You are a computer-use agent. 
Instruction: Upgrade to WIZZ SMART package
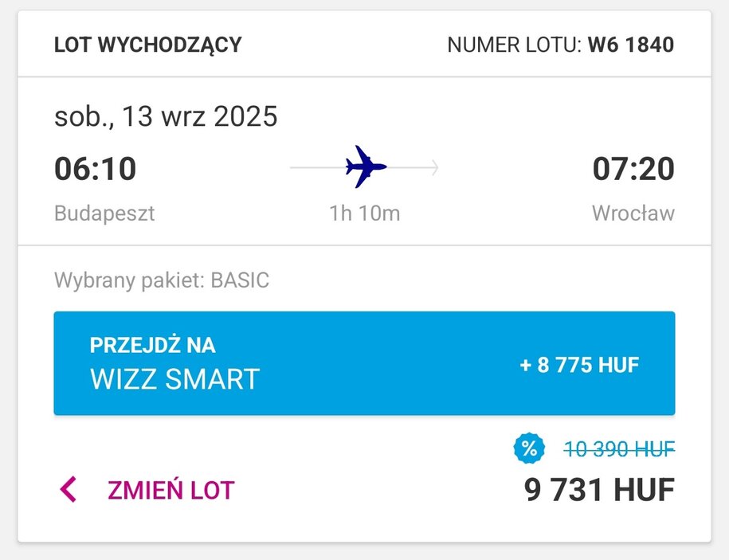point(365,363)
